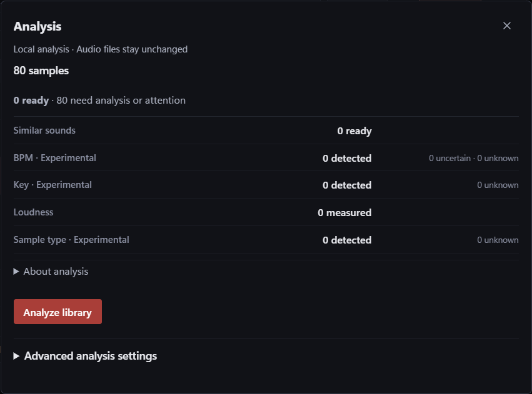Select the 'Sample type · Experimental' label
532x394 pixels.
(x=71, y=240)
